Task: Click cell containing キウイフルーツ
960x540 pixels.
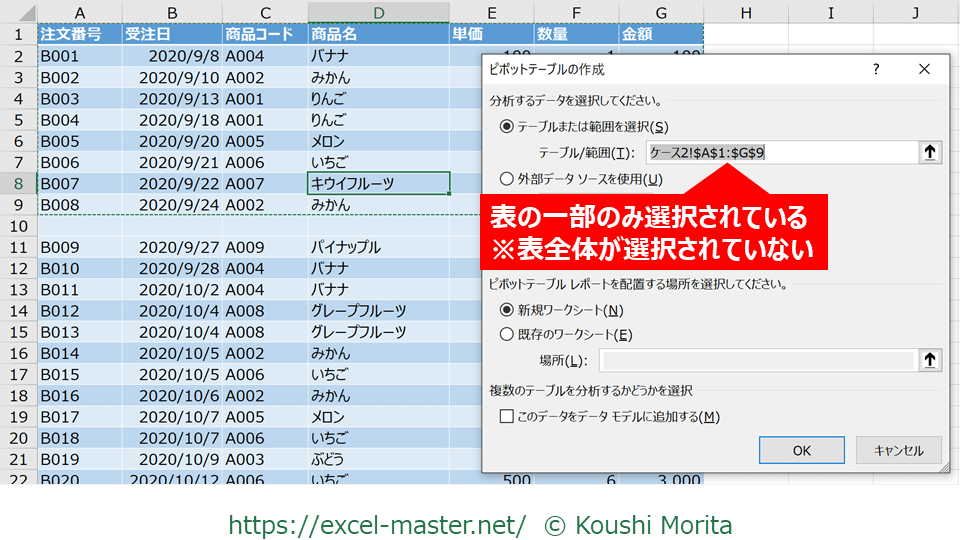Action: [x=378, y=184]
